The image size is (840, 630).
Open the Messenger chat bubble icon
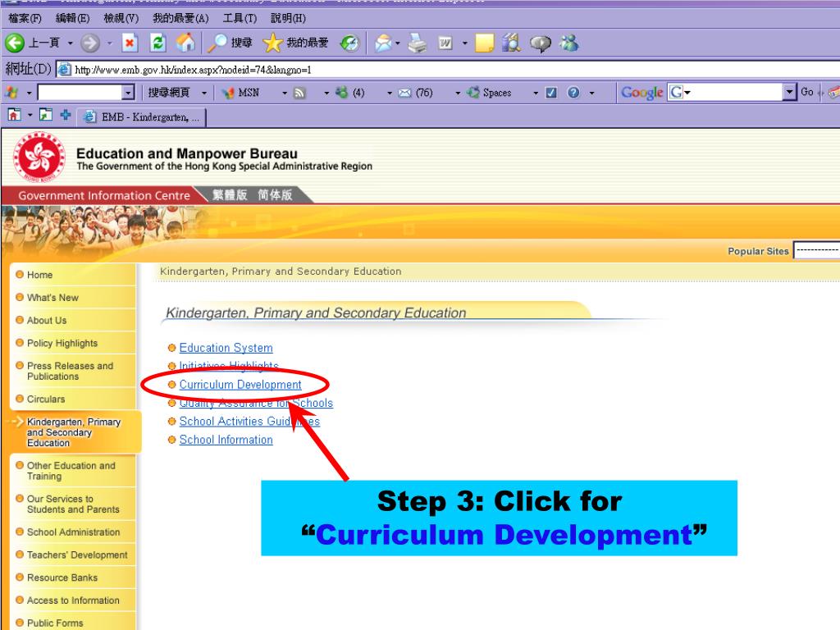pos(540,43)
